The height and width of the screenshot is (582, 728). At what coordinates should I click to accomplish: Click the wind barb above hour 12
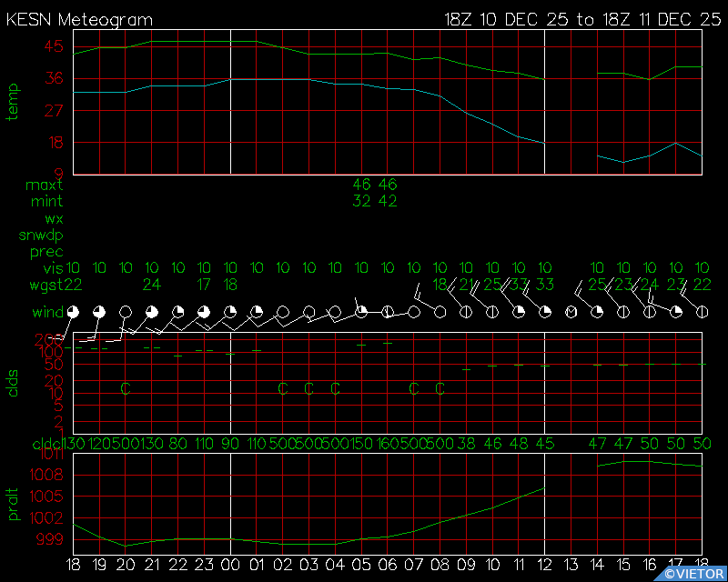pos(544,312)
